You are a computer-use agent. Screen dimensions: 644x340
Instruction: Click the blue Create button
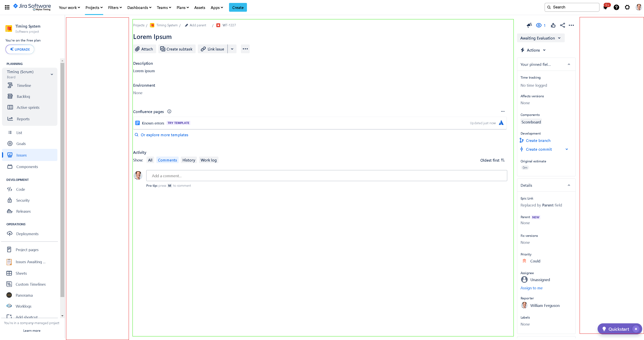(x=238, y=7)
